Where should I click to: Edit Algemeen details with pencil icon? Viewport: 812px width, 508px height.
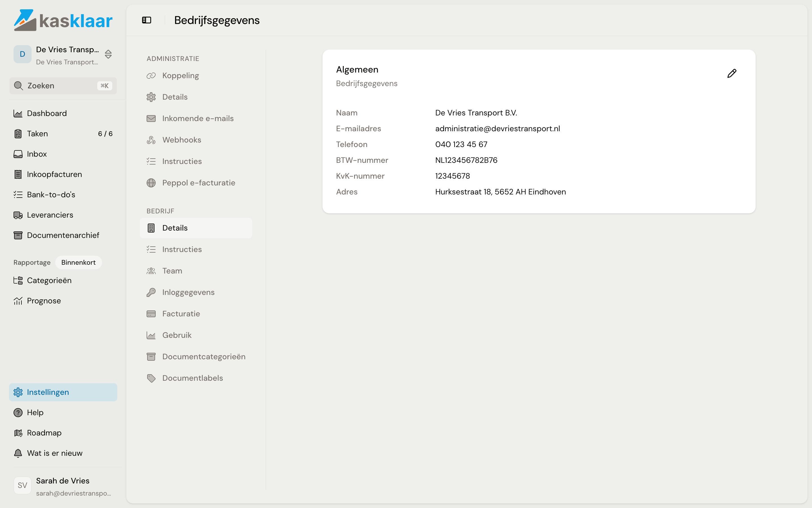click(x=732, y=73)
